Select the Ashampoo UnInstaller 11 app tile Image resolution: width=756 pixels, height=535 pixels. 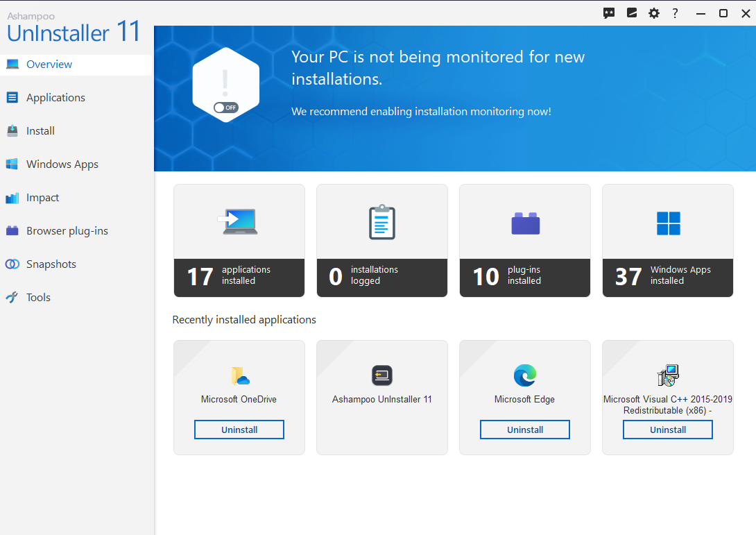pos(381,389)
